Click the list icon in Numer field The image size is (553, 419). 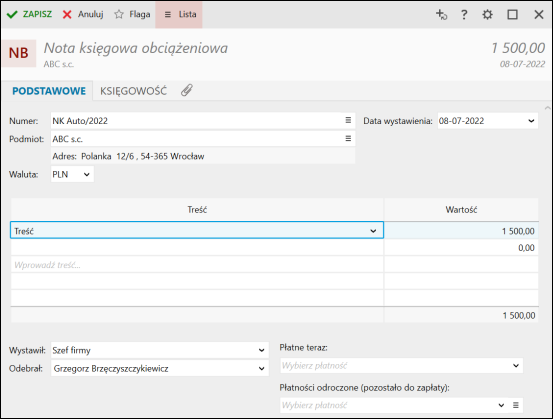pyautogui.click(x=348, y=121)
